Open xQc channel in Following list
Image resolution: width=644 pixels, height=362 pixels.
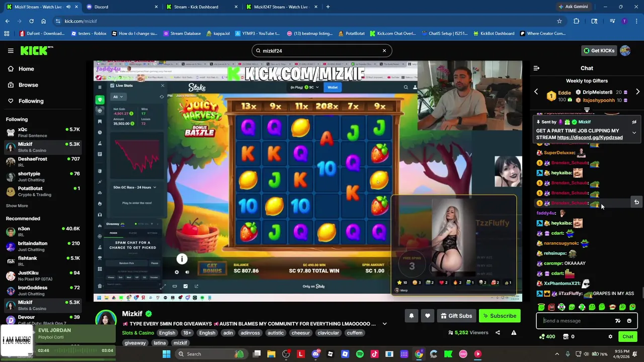(x=43, y=132)
